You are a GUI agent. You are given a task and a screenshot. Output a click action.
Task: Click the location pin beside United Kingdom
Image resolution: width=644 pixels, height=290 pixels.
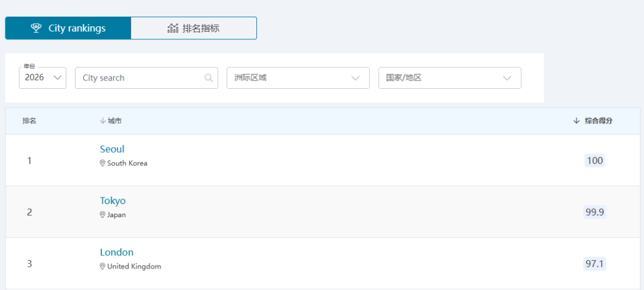pyautogui.click(x=103, y=266)
